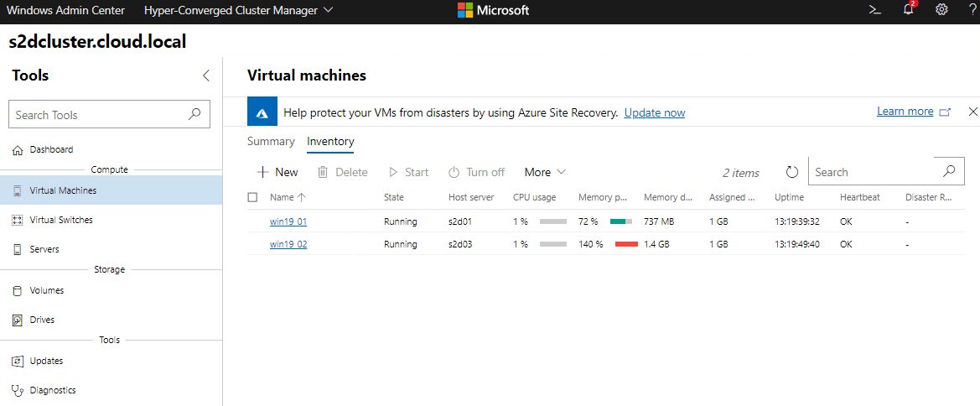Click the help question mark icon
Viewport: 980px width, 406px height.
(x=971, y=10)
